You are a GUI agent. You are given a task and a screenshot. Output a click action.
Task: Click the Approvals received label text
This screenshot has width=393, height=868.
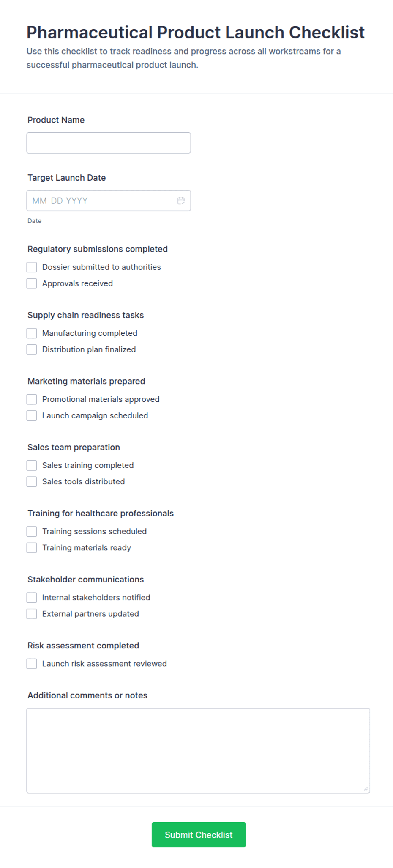point(77,283)
